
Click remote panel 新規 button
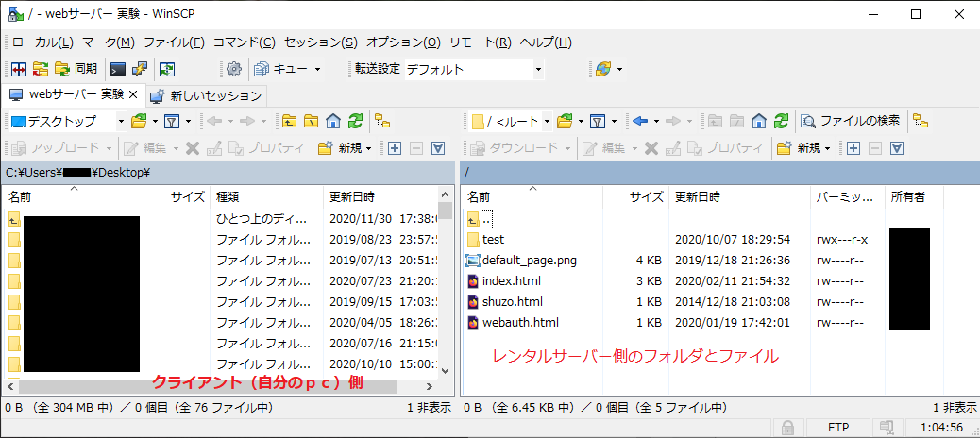(x=798, y=148)
